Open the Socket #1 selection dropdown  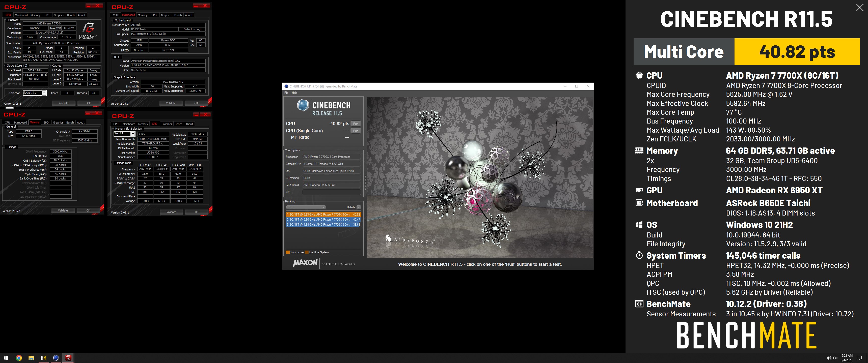(x=34, y=93)
